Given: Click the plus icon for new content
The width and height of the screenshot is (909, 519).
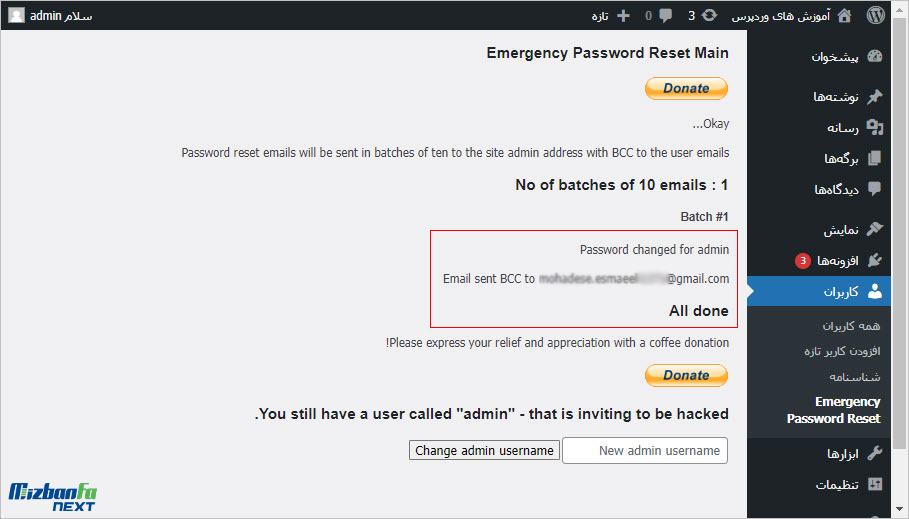Looking at the screenshot, I should point(623,16).
